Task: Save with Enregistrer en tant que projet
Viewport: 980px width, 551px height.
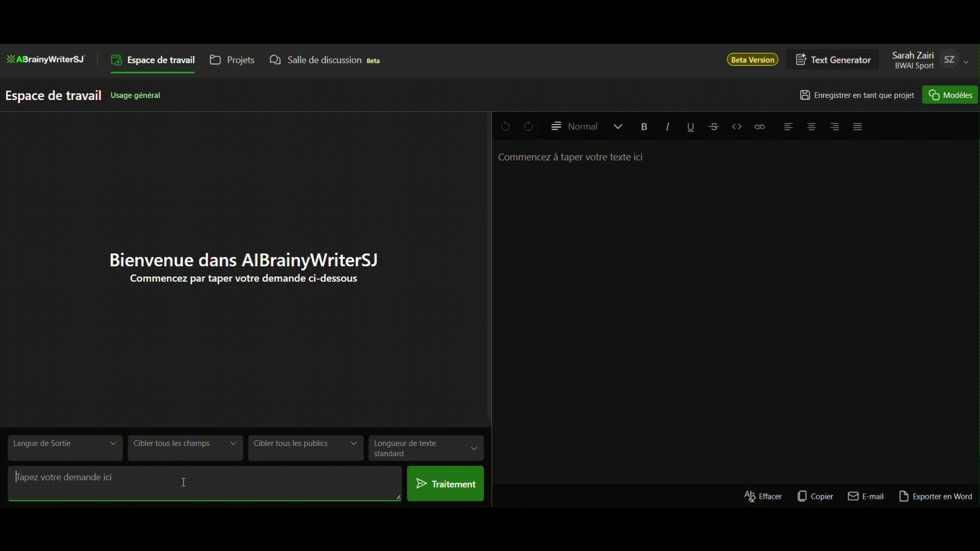Action: tap(857, 95)
